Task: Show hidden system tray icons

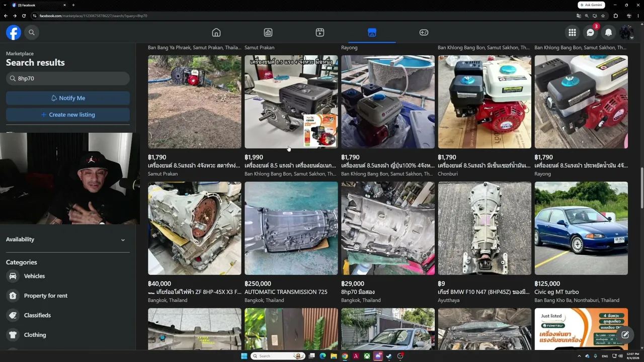Action: (579, 356)
